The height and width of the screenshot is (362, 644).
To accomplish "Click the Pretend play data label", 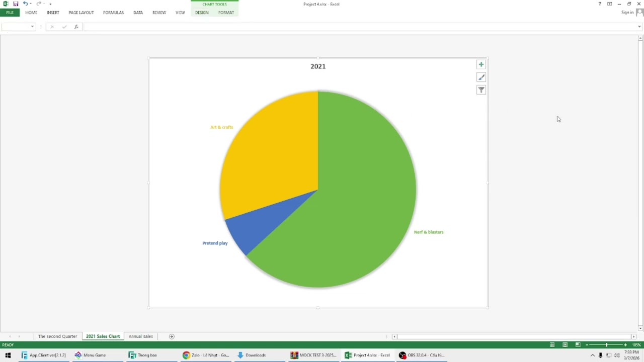I will pyautogui.click(x=215, y=243).
